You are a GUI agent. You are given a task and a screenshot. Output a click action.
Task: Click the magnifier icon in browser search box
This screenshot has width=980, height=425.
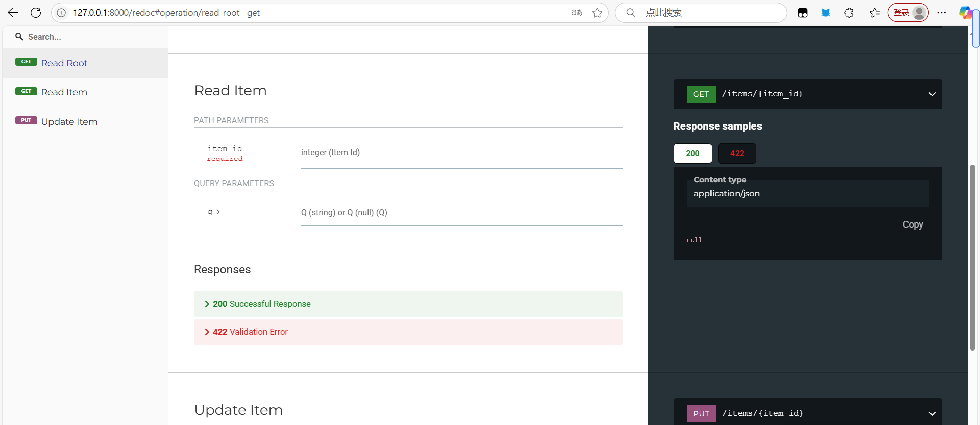tap(631, 13)
